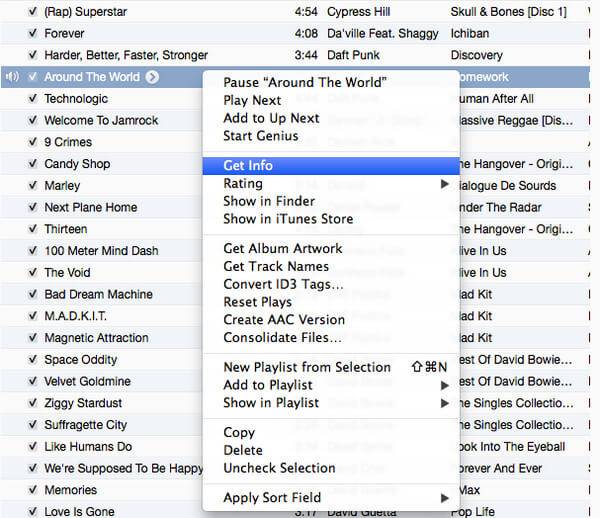Image resolution: width=600 pixels, height=518 pixels.
Task: Click the Under The Radar album
Action: point(501,207)
